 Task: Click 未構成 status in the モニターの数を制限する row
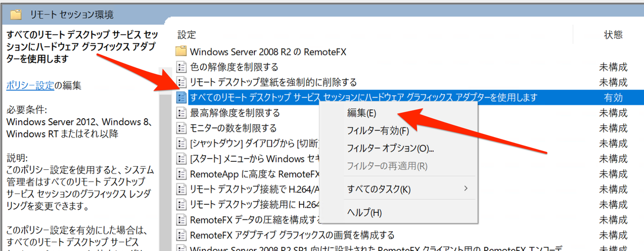click(x=613, y=128)
